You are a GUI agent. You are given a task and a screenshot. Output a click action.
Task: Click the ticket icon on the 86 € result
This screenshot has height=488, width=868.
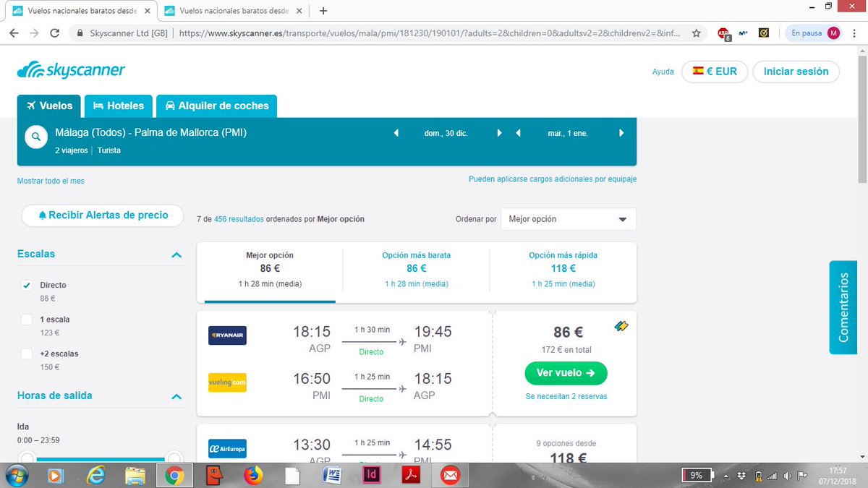pyautogui.click(x=621, y=327)
